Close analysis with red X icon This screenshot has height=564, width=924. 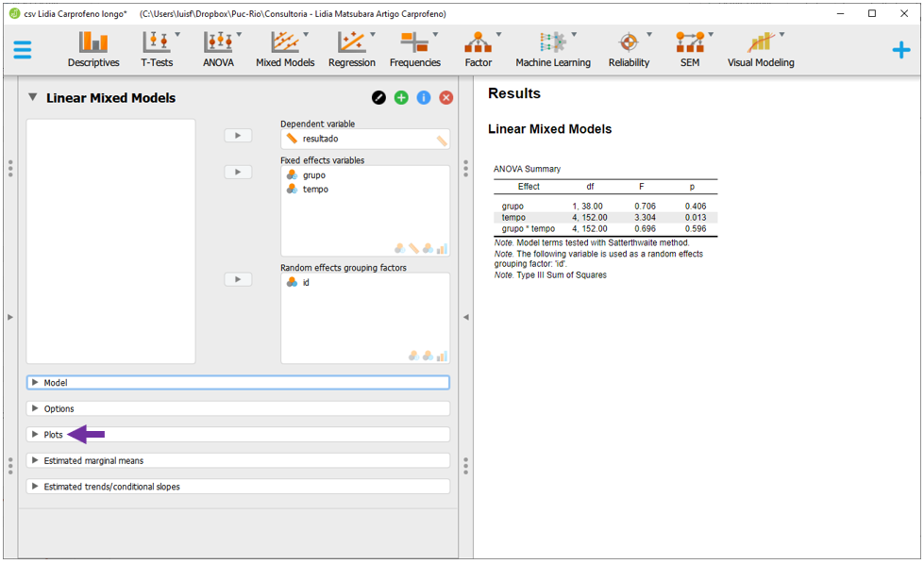tap(446, 98)
